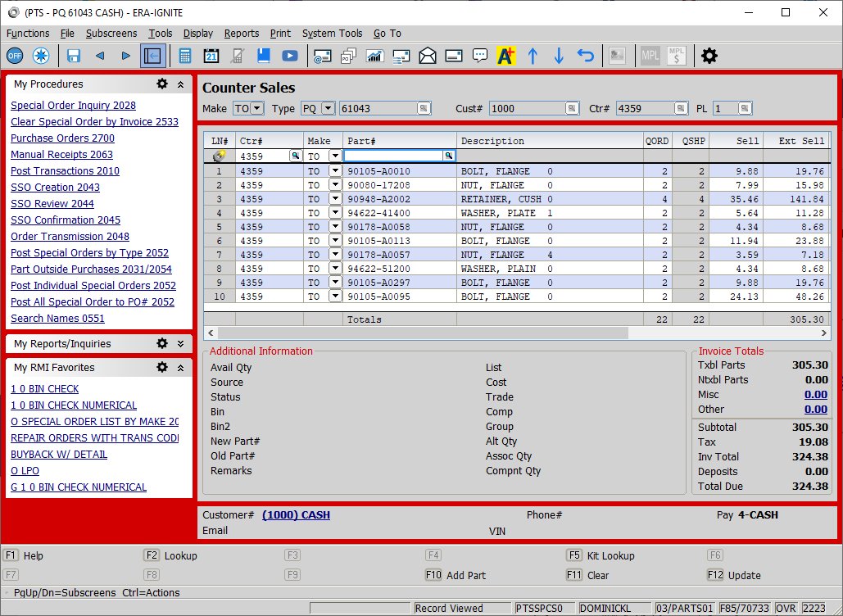Click lookup magnifier next to 61043 field
The width and height of the screenshot is (843, 616).
coord(424,109)
